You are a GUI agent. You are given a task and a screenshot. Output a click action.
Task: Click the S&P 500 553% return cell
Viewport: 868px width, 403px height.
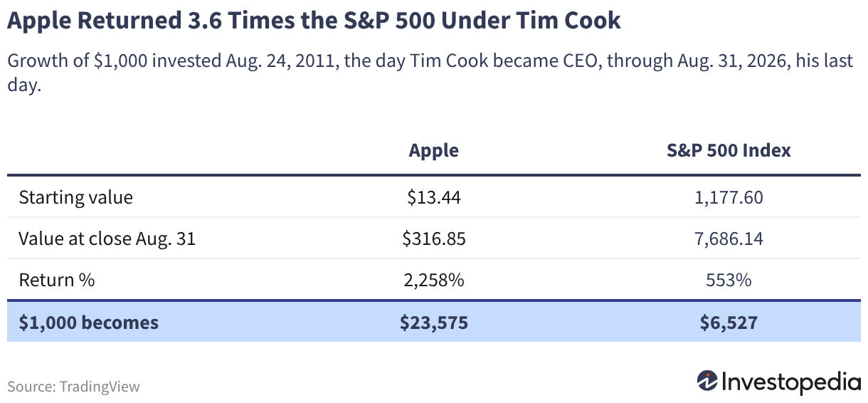pyautogui.click(x=729, y=280)
